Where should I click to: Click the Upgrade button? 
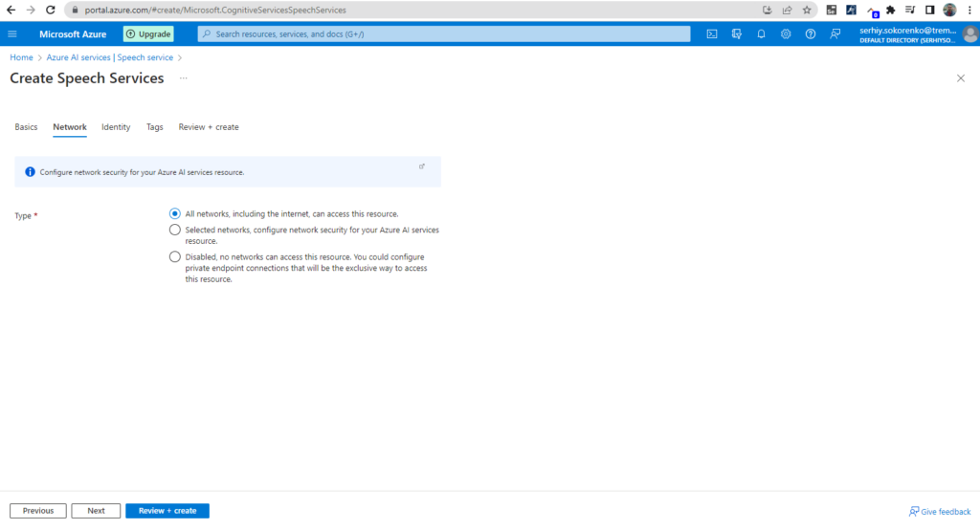(148, 33)
